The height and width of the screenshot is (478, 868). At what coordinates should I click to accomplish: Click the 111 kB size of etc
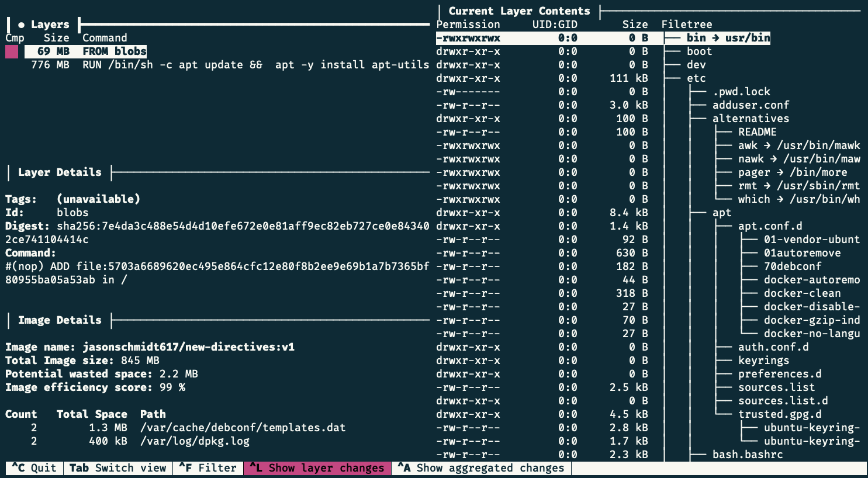point(628,78)
